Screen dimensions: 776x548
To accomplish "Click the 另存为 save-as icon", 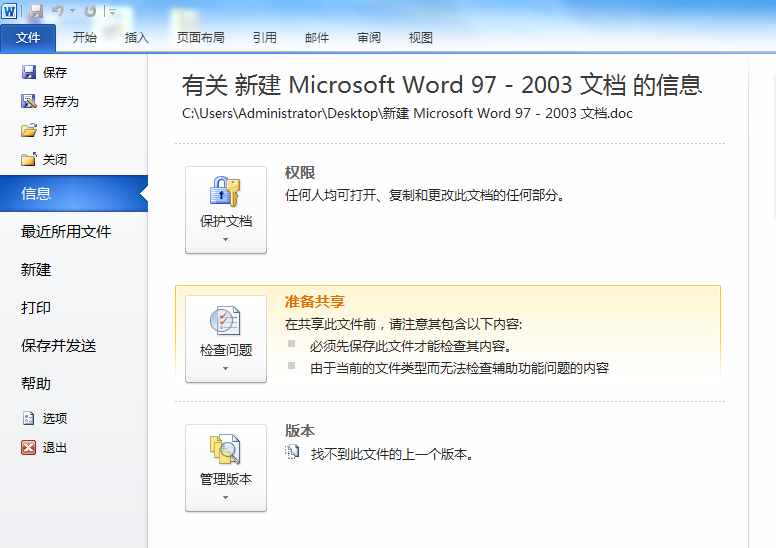I will coord(29,101).
